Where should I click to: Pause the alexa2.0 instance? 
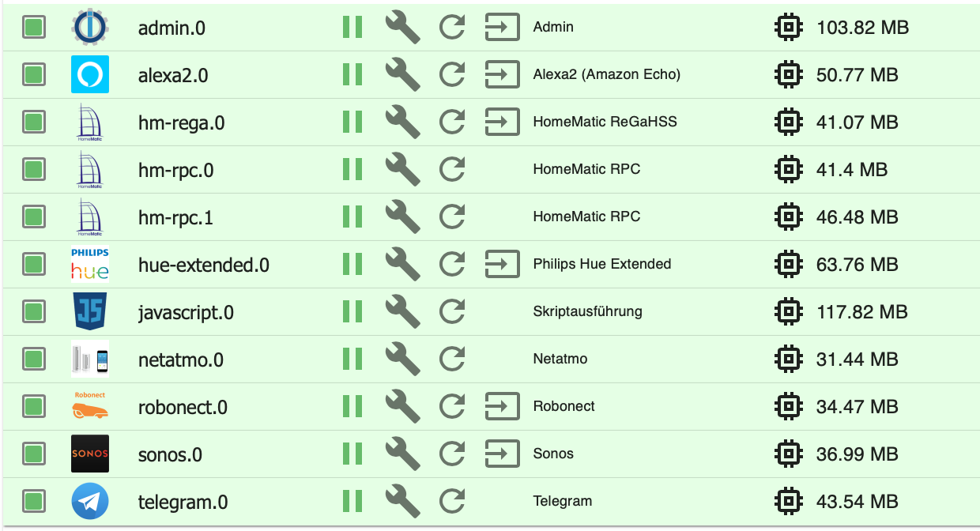click(x=352, y=75)
